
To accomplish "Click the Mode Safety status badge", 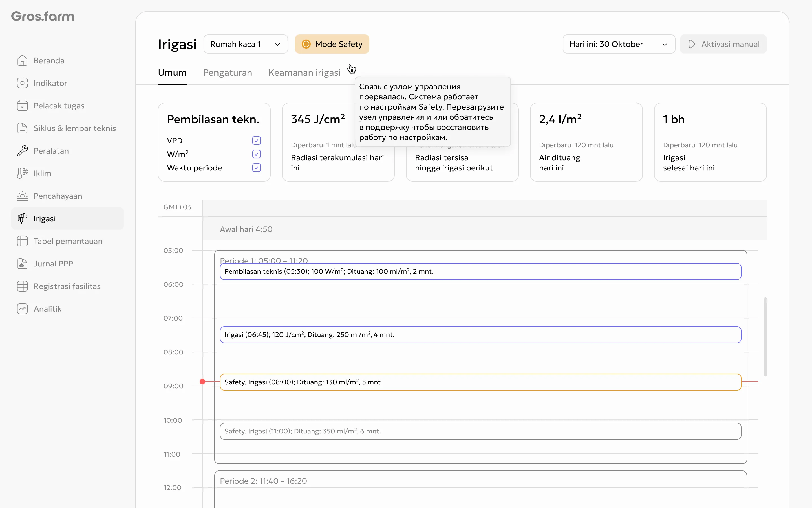I will 332,44.
